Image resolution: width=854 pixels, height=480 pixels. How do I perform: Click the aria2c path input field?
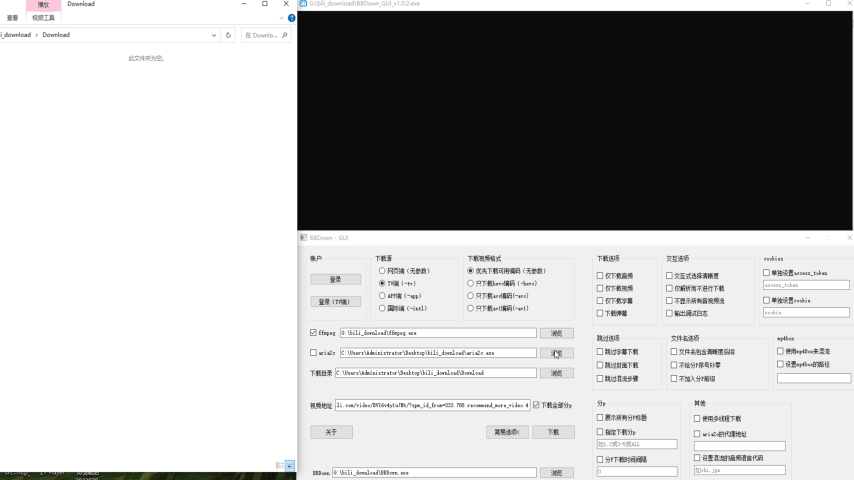tap(438, 353)
